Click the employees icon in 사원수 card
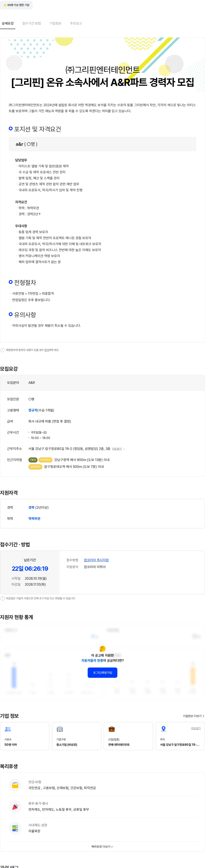 (8, 729)
